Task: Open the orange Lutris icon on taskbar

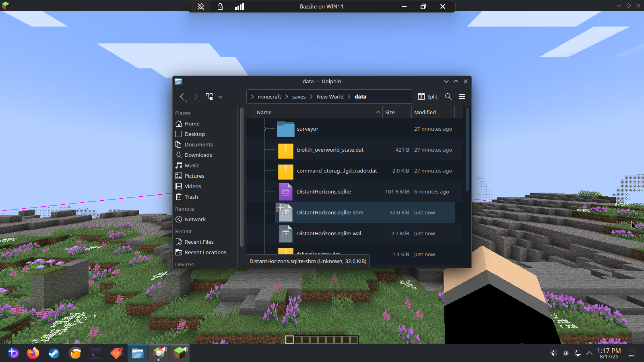Action: pos(75,353)
